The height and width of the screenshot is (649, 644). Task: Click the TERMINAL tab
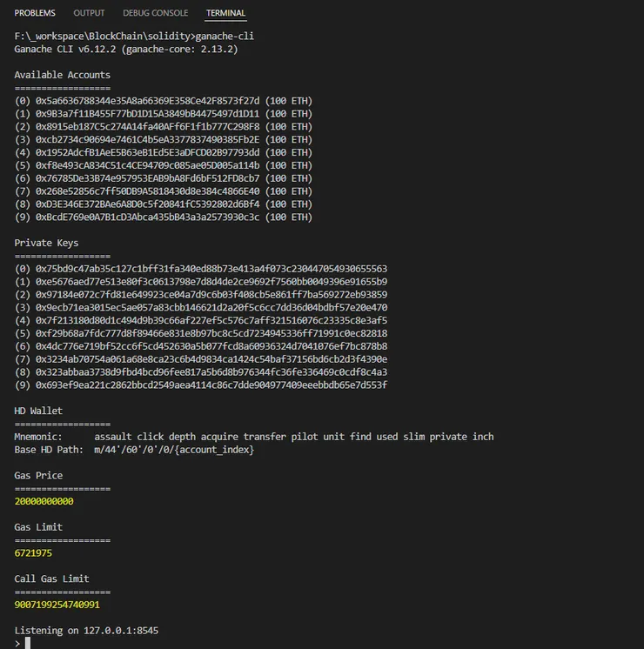(x=225, y=13)
